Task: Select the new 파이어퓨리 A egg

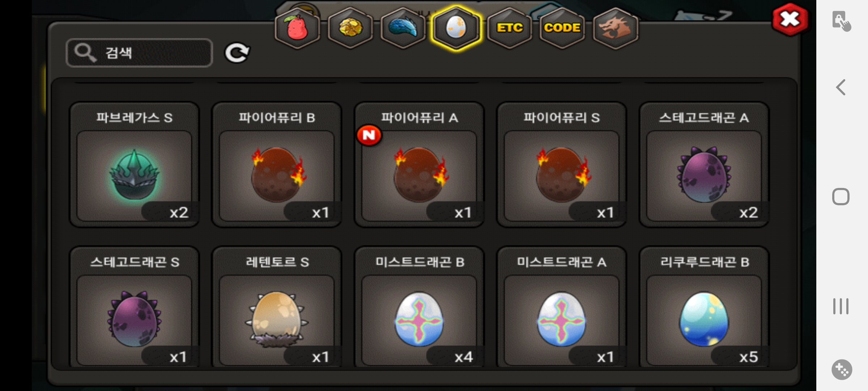Action: [x=419, y=165]
